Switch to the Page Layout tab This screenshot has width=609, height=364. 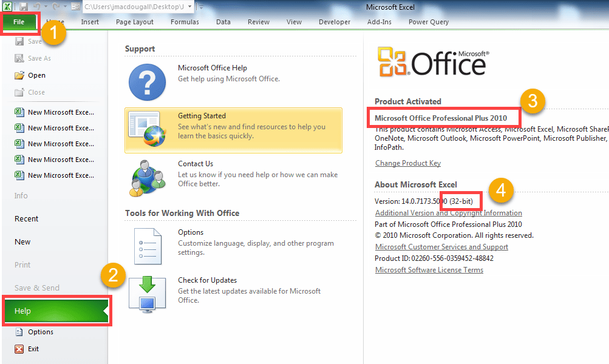[134, 22]
